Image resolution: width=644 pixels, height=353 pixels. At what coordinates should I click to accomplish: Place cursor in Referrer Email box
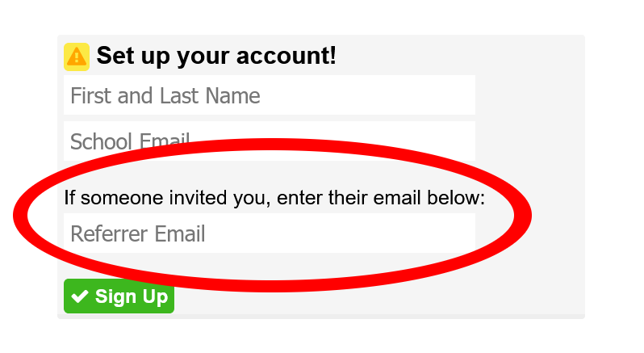pyautogui.click(x=269, y=233)
